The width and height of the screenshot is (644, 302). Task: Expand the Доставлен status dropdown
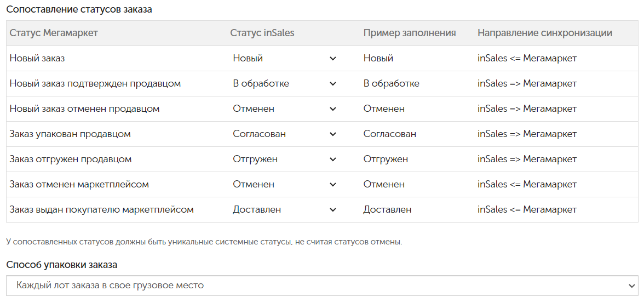coord(284,209)
